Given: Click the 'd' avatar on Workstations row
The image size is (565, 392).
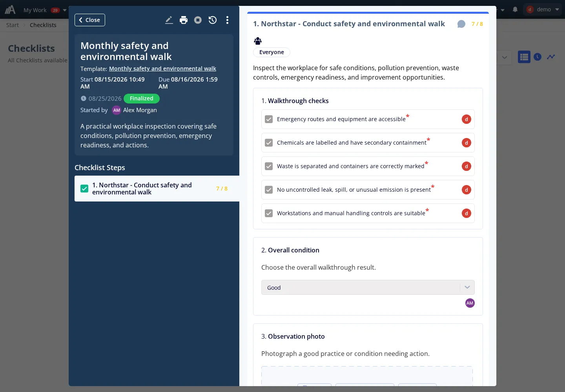Looking at the screenshot, I should (x=467, y=213).
